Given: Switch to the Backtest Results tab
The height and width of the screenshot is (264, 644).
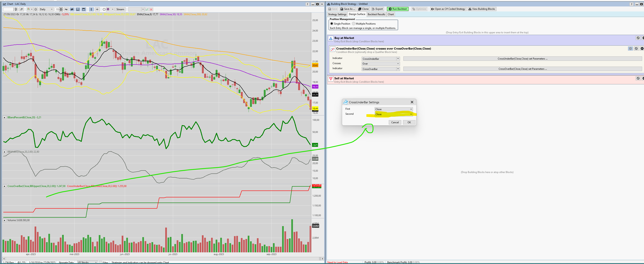Looking at the screenshot, I should [376, 14].
